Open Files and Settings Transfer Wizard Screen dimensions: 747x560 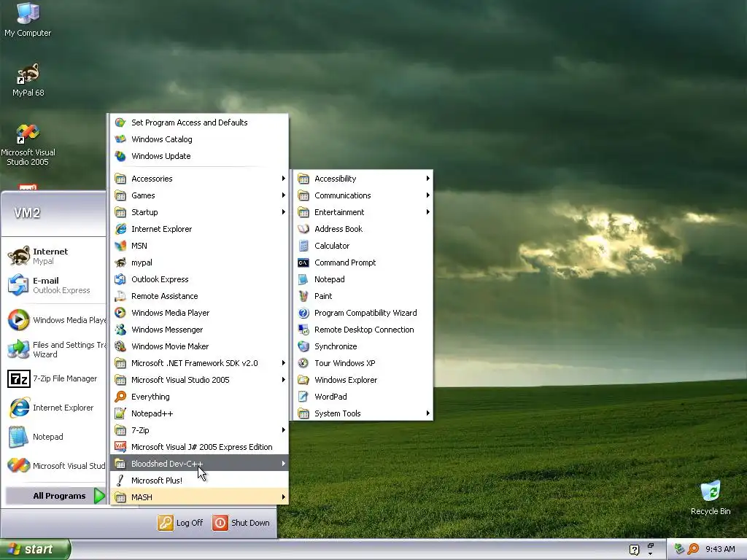click(55, 349)
